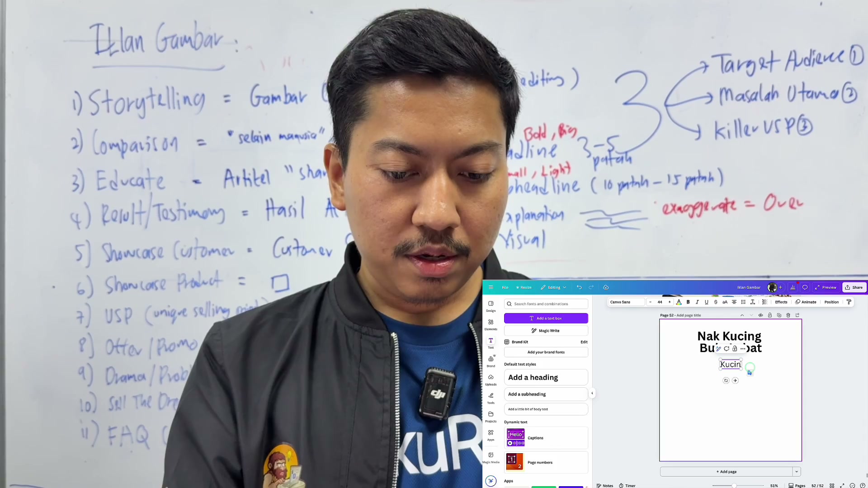This screenshot has width=868, height=488.
Task: Open the text color picker
Action: click(x=679, y=302)
